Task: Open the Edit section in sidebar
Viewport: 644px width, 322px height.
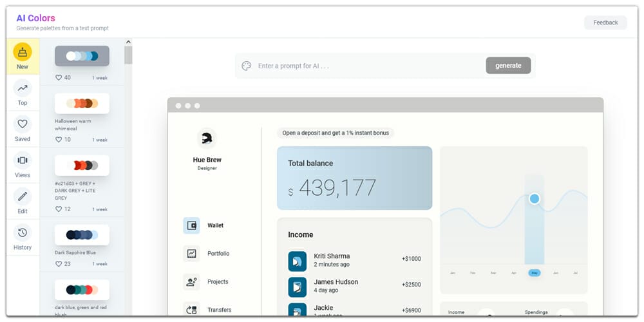Action: point(23,201)
